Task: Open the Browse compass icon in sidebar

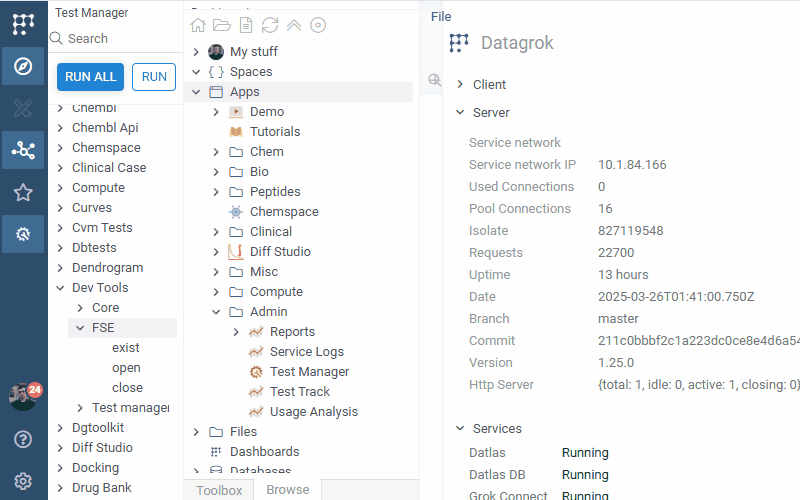Action: pos(23,66)
